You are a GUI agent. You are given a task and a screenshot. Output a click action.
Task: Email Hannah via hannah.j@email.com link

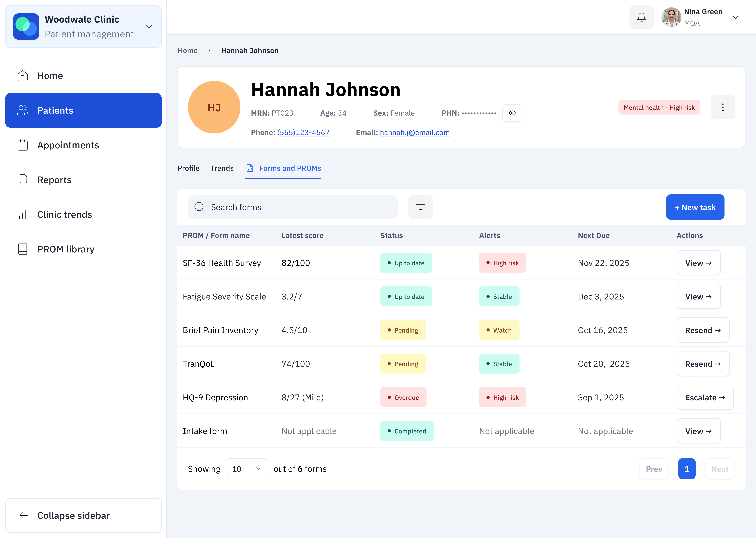pos(415,132)
